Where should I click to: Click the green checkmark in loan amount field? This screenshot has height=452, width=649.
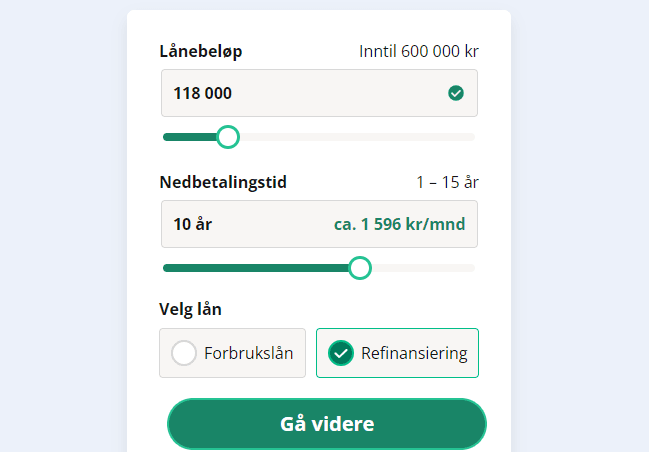click(x=456, y=93)
